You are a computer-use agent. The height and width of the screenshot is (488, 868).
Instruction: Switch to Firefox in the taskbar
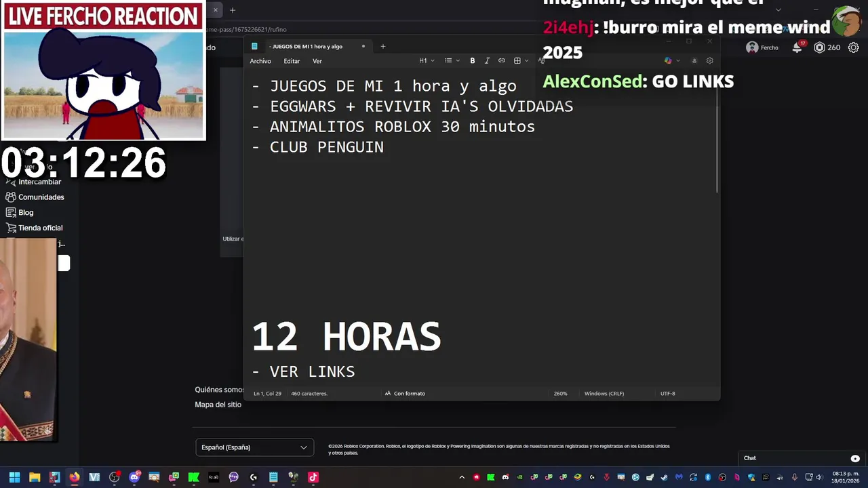coord(75,477)
